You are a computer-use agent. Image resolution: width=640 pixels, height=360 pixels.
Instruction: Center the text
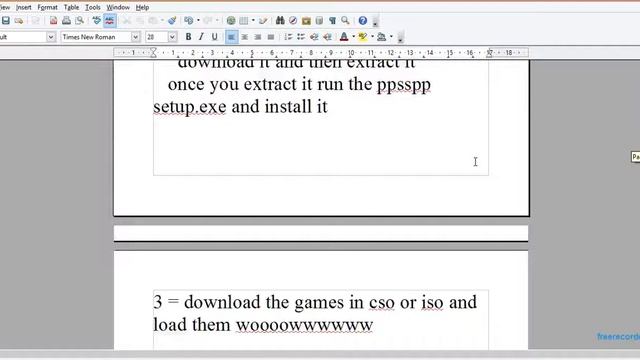click(x=244, y=37)
